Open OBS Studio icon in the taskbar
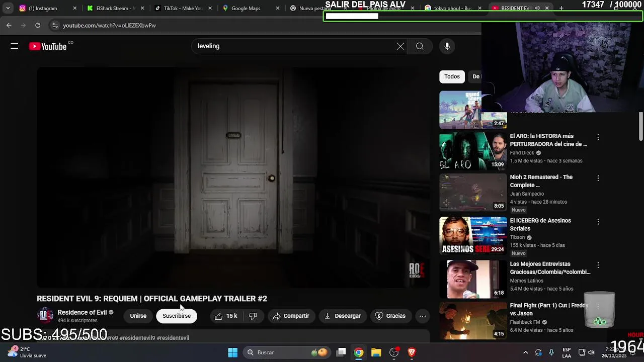Screen dimensions: 644x362 click(x=394, y=352)
